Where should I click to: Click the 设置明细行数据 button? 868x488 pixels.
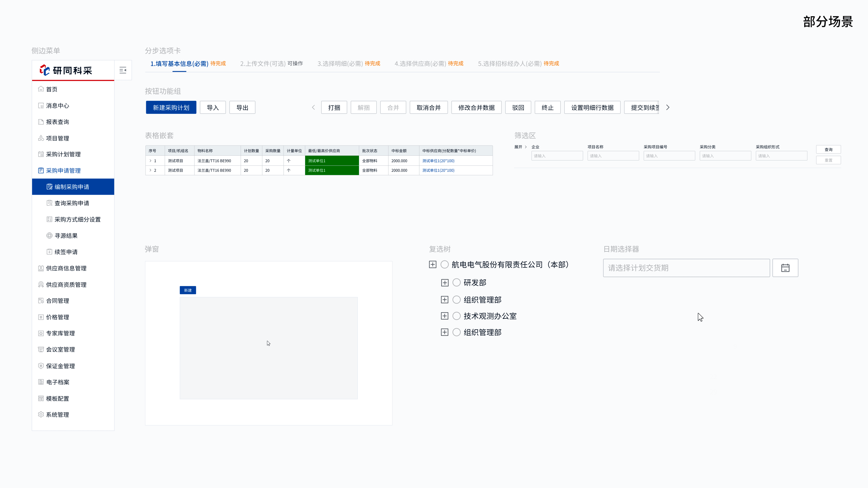point(592,108)
